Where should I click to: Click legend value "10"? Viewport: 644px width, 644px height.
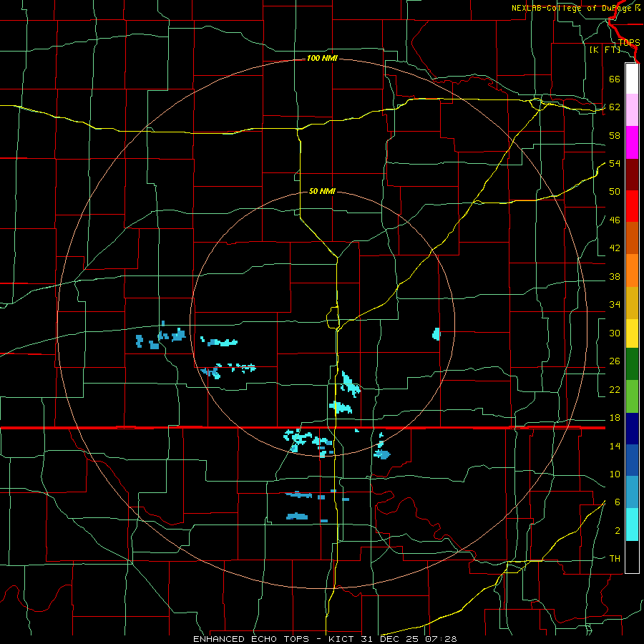(615, 474)
